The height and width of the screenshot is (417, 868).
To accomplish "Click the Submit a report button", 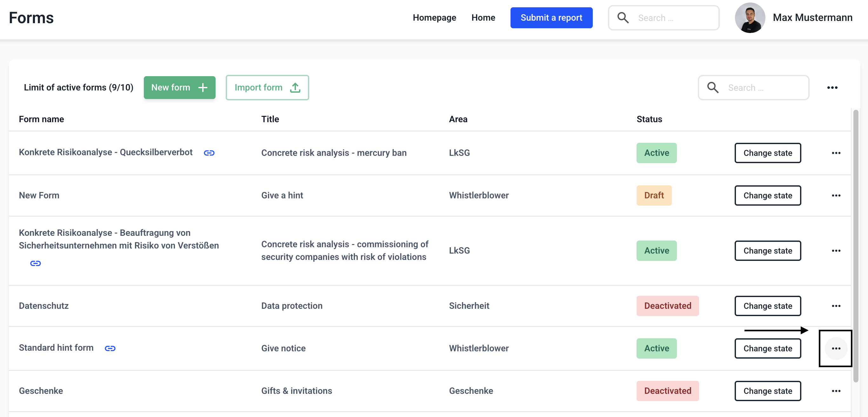I will click(x=551, y=17).
